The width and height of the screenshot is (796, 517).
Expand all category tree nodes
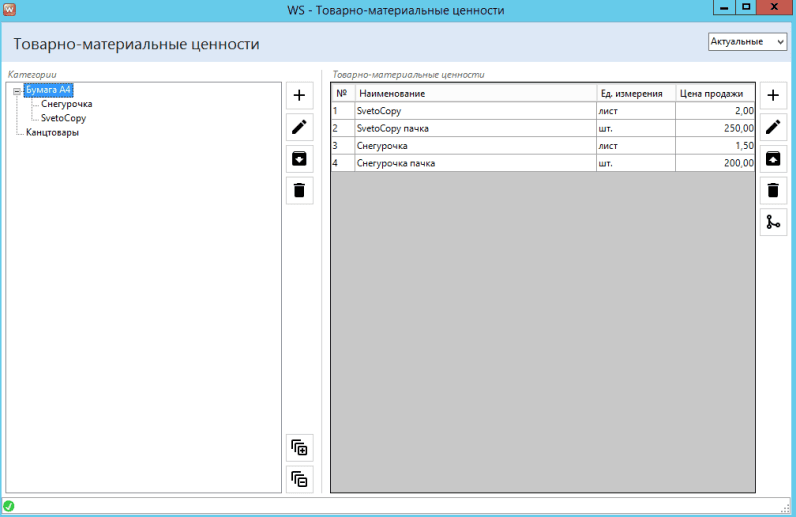299,447
